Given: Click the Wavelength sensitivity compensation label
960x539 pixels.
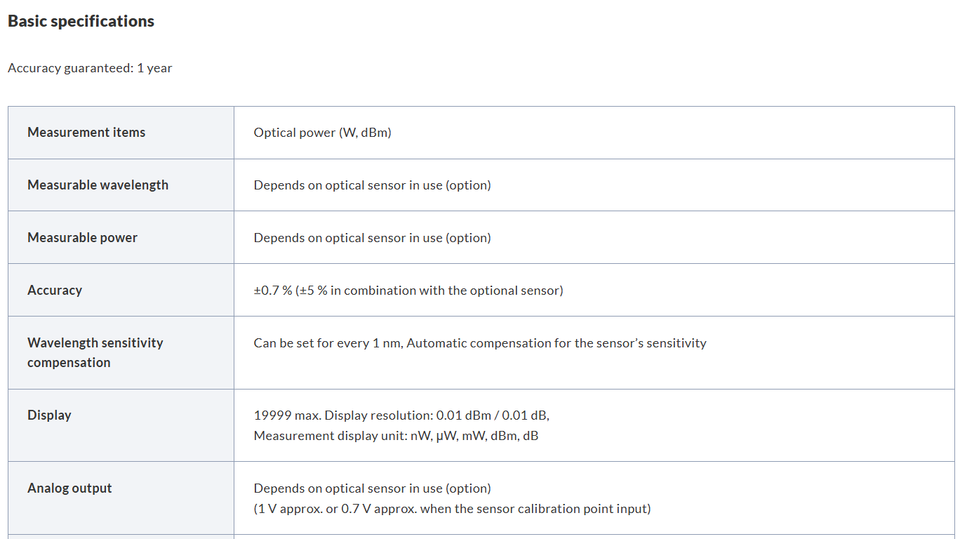Looking at the screenshot, I should pyautogui.click(x=95, y=353).
